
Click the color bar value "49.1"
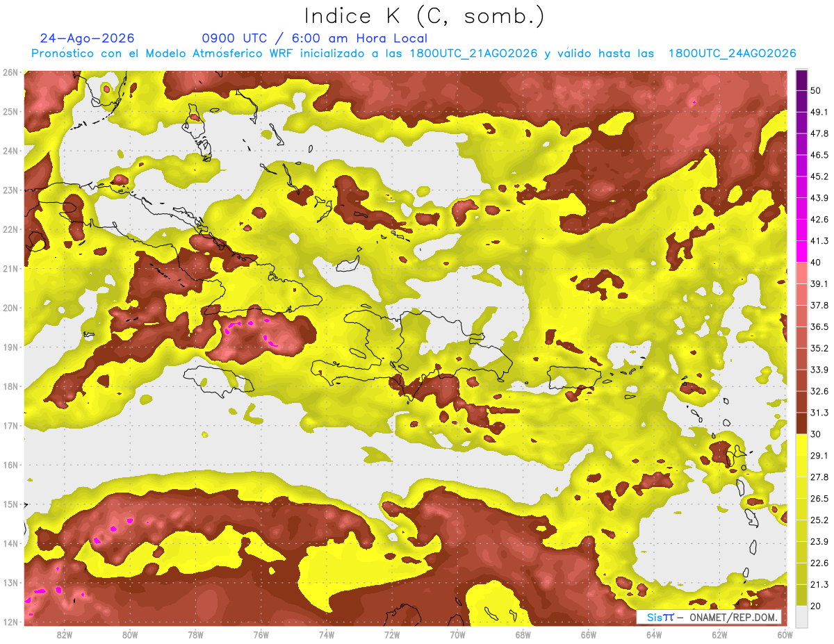pyautogui.click(x=819, y=112)
